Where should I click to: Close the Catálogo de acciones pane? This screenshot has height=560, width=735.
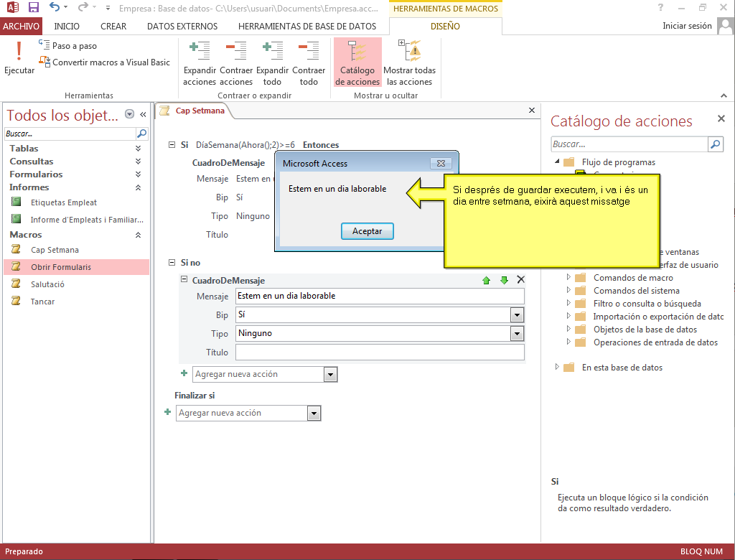tap(721, 118)
